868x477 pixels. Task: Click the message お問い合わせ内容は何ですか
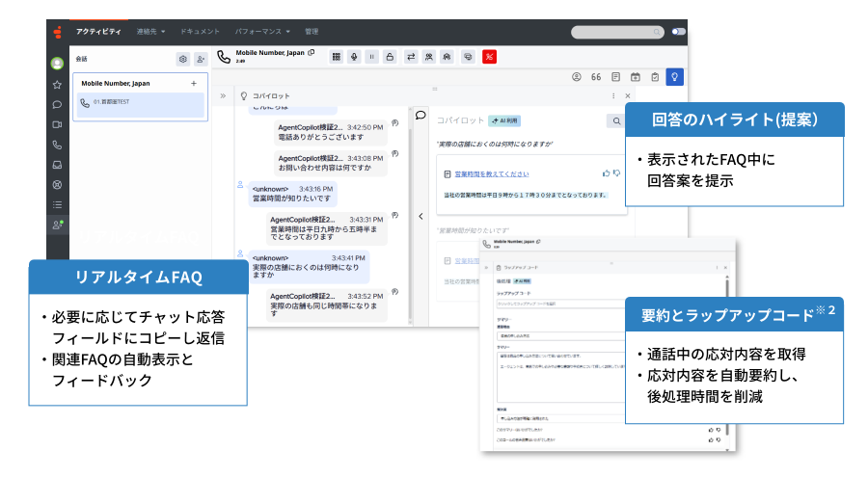(331, 163)
